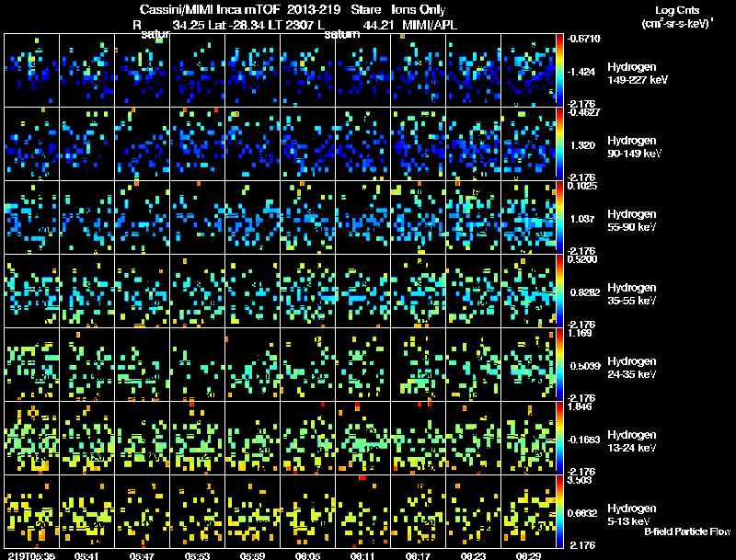Click the 0.8282 color scale value
This screenshot has height=560, width=736.
[x=584, y=292]
